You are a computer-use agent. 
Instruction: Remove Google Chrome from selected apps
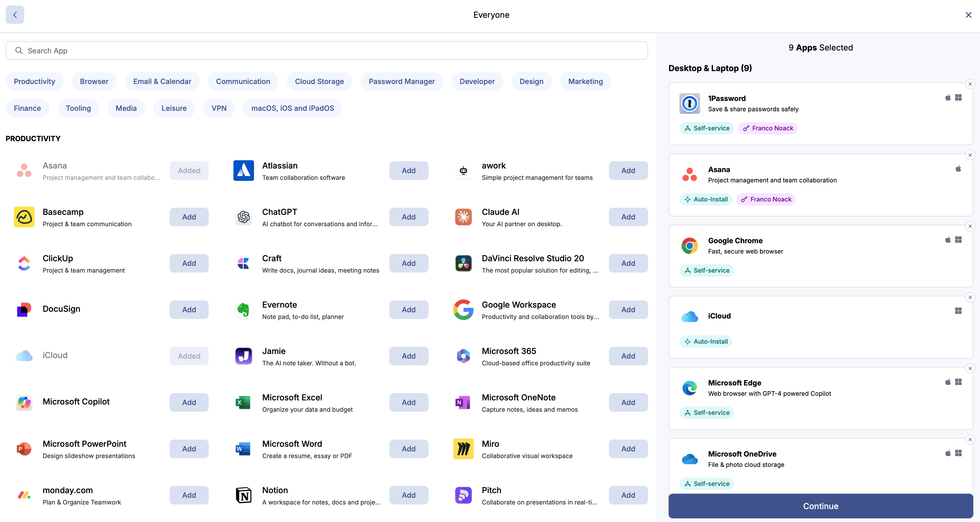coord(970,226)
